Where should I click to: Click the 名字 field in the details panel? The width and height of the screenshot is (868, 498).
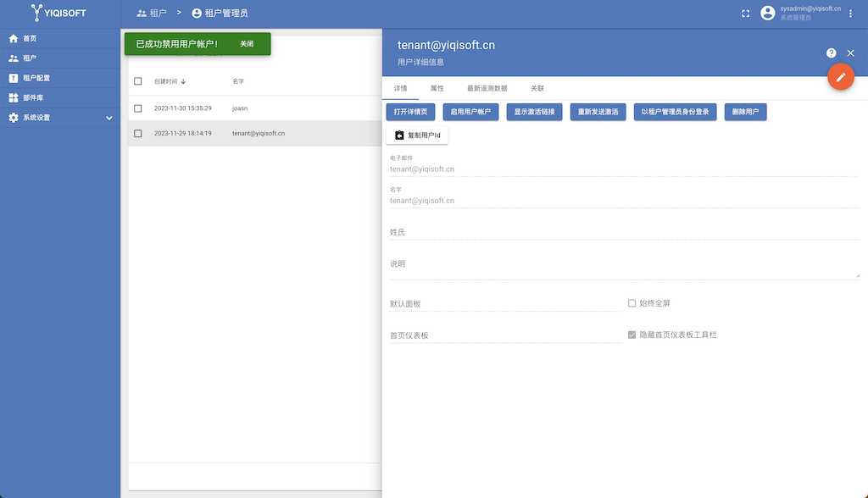point(625,201)
